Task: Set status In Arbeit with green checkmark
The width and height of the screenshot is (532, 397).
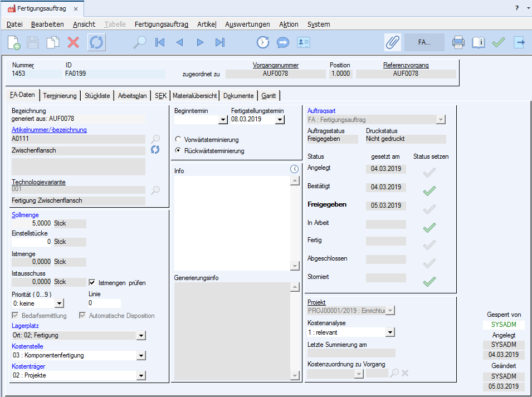Action: [x=429, y=227]
